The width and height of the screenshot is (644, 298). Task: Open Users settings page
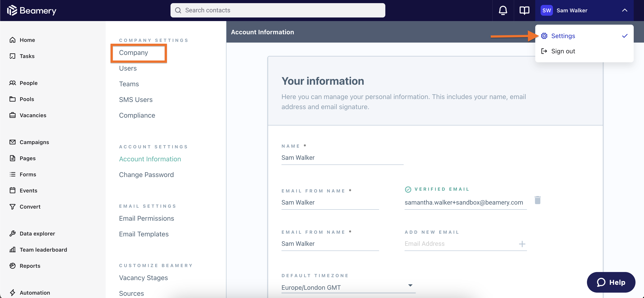tap(128, 68)
